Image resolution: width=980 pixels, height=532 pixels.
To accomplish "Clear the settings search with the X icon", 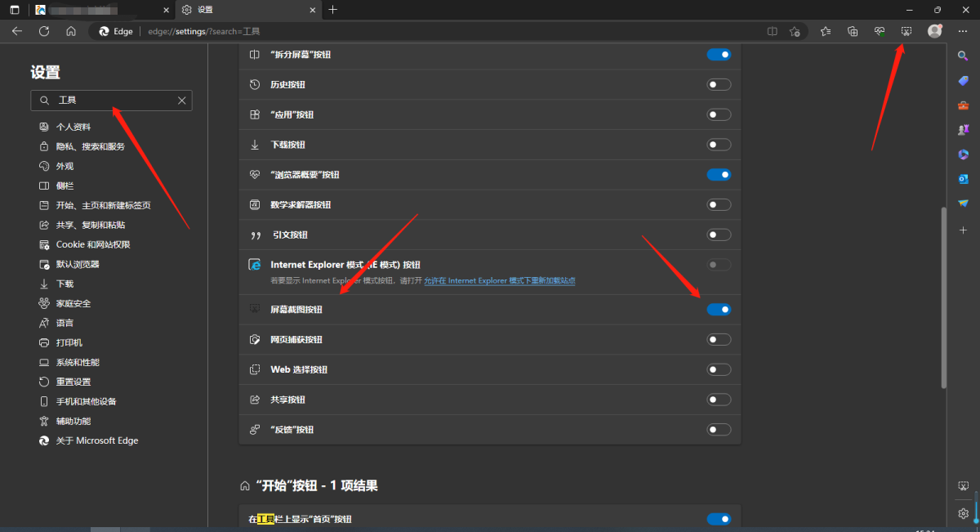I will click(x=182, y=101).
